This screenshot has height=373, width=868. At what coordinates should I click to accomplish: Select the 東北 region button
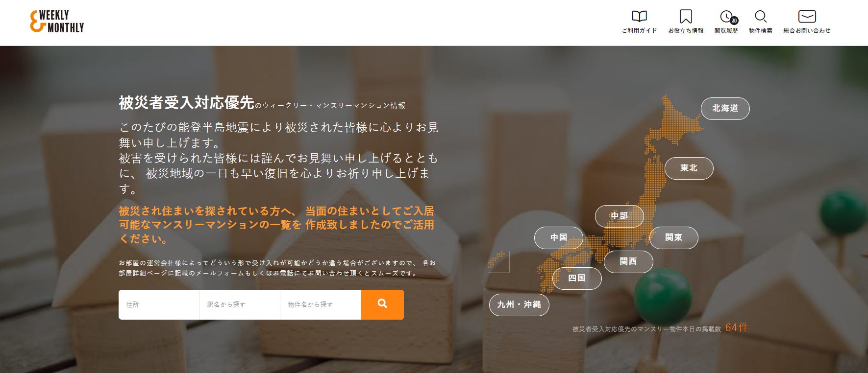click(689, 168)
